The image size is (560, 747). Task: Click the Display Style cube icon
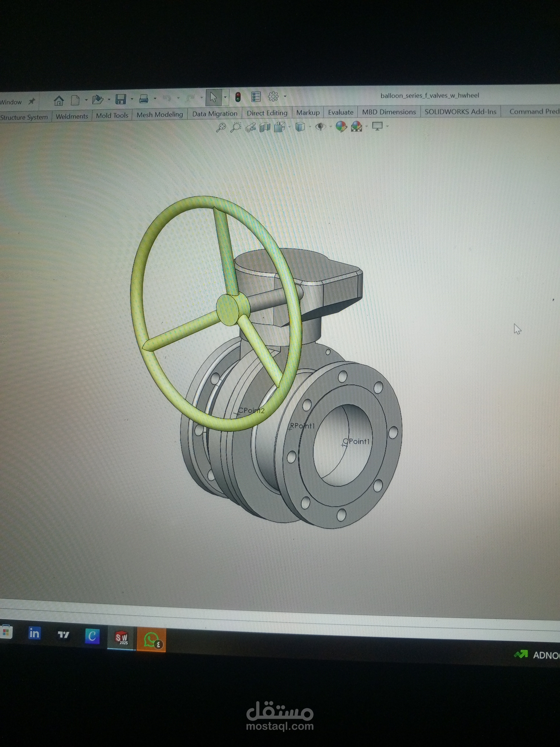pos(300,127)
